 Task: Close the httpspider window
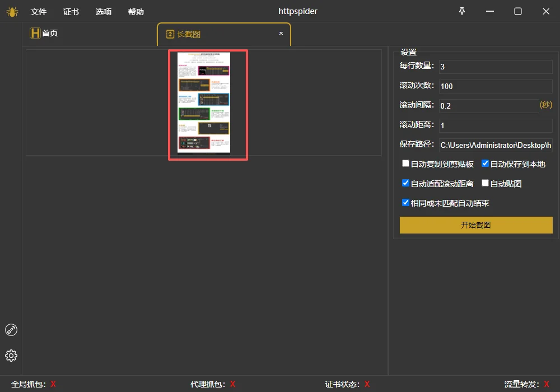tap(546, 11)
